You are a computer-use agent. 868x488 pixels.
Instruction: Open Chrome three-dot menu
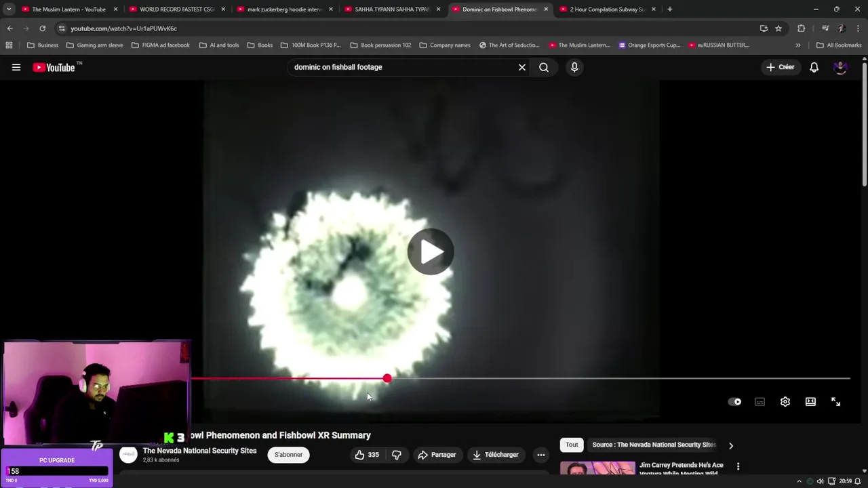point(858,28)
